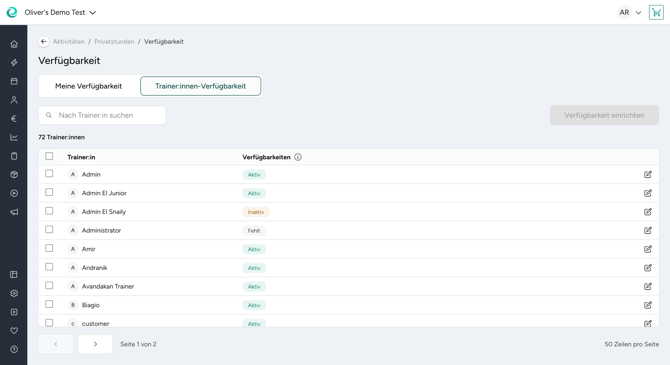670x365 pixels.
Task: Click the 72 Trainer:innen count text
Action: (62, 137)
